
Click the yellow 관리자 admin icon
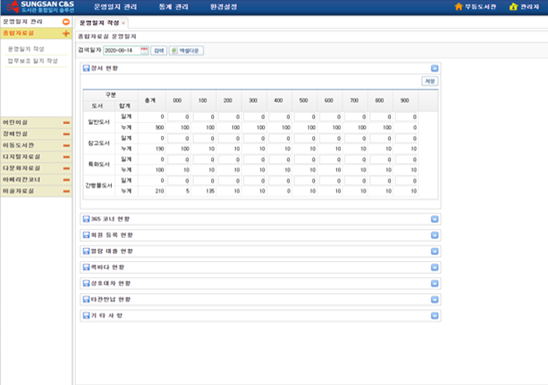coord(513,6)
